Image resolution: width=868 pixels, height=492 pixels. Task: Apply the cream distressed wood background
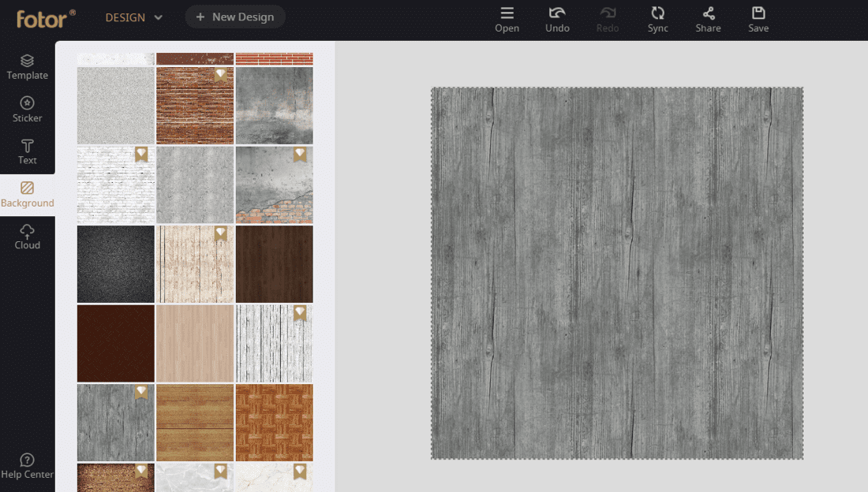click(195, 264)
